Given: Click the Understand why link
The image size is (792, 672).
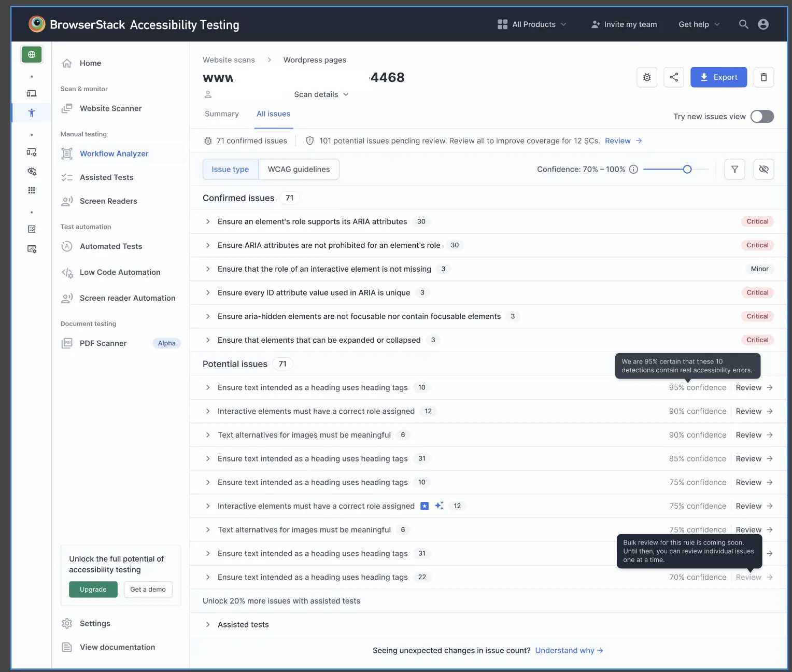Looking at the screenshot, I should (x=569, y=650).
